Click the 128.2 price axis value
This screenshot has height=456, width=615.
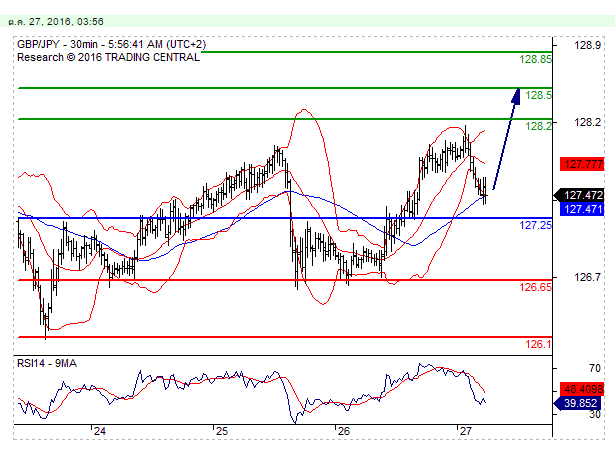point(588,122)
